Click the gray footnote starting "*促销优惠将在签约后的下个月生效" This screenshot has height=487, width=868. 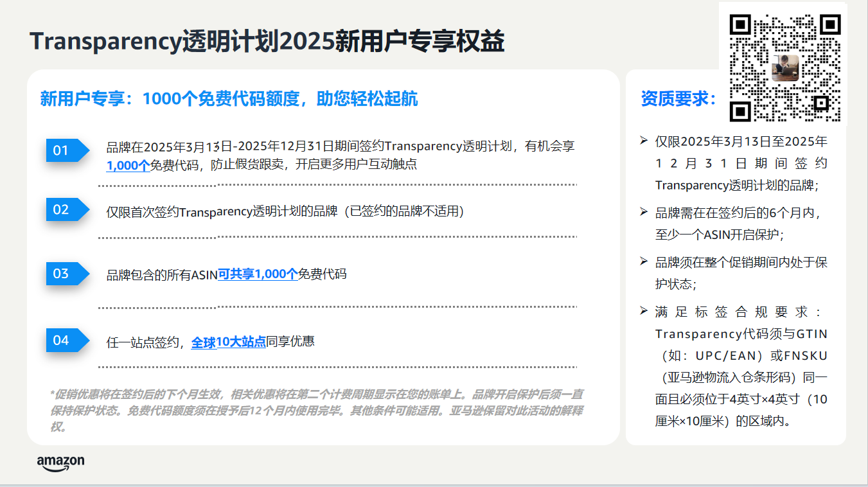click(317, 411)
